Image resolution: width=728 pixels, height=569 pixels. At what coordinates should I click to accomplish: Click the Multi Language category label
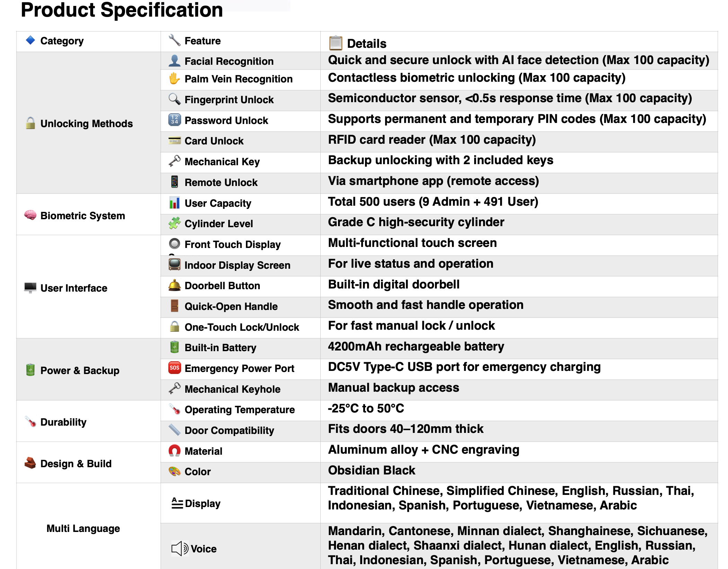click(83, 528)
